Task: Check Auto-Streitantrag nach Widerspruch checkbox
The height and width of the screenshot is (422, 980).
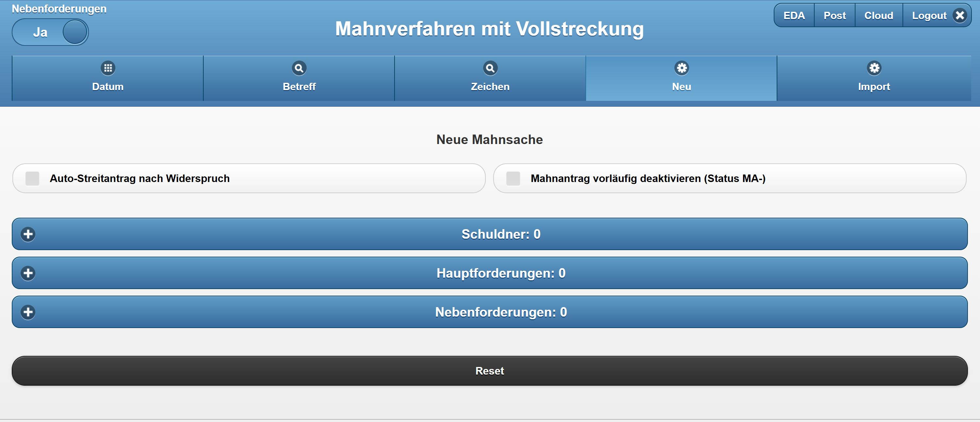Action: tap(32, 178)
